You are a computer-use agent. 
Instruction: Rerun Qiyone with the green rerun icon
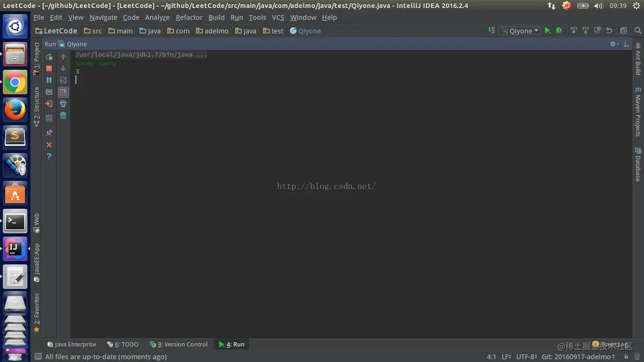[49, 57]
